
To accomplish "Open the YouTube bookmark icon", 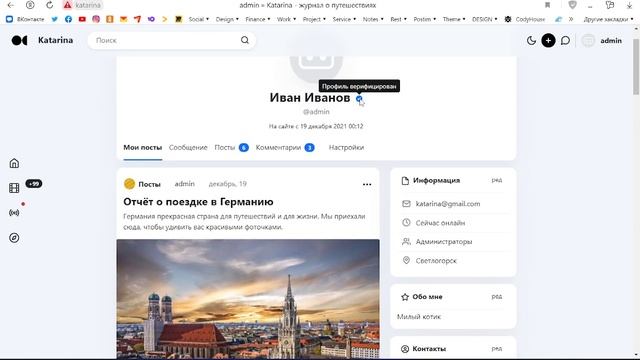I will pyautogui.click(x=82, y=19).
